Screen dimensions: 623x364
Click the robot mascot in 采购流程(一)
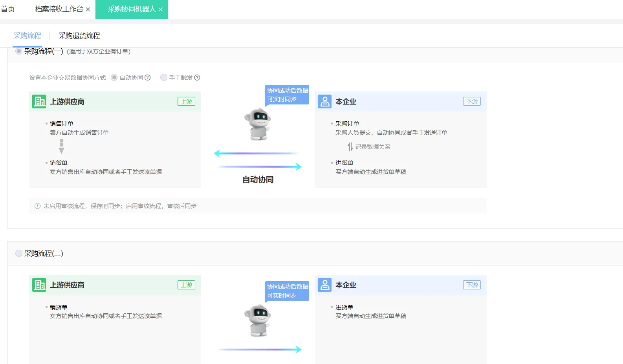click(258, 124)
